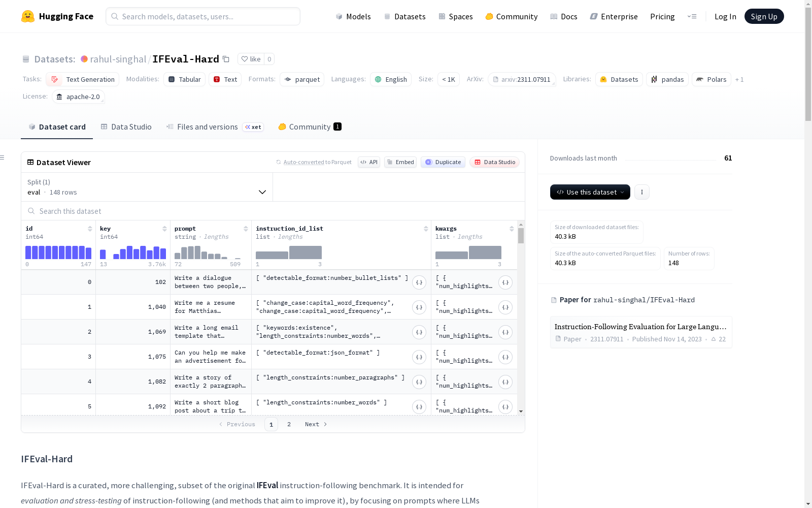Toggle the left sidebar table of contents icon
The width and height of the screenshot is (812, 508).
tap(3, 157)
